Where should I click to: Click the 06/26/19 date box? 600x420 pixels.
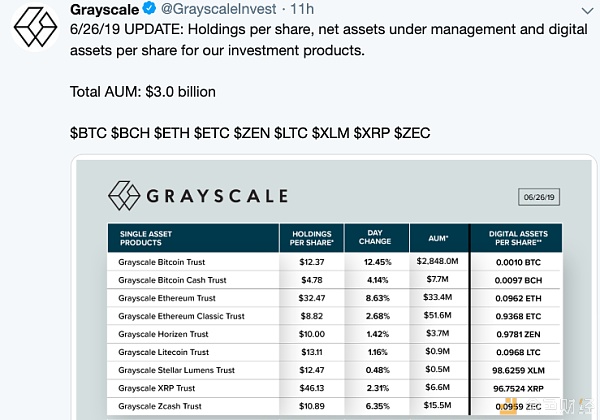(539, 197)
